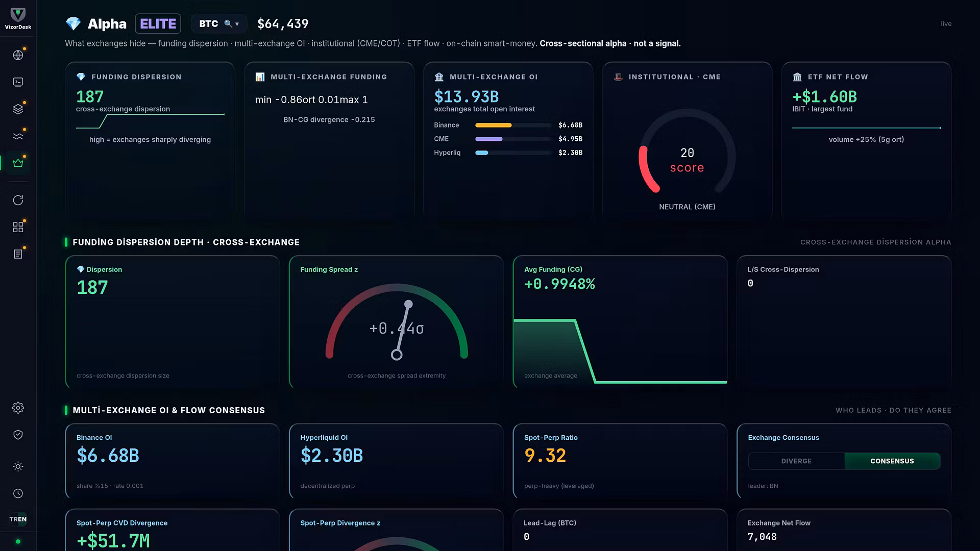Image resolution: width=980 pixels, height=551 pixels.
Task: Click the ELITE tier badge
Action: (158, 23)
